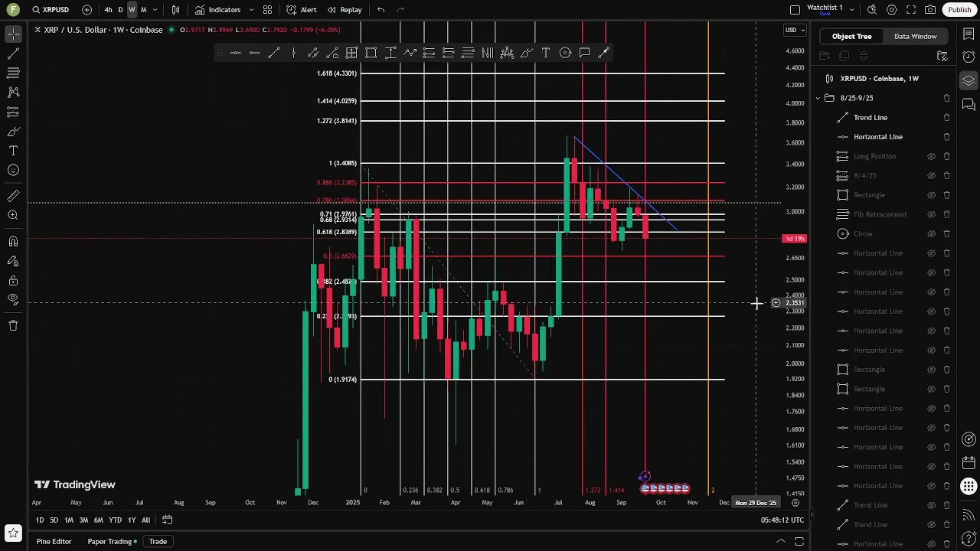Open manage layout drawings folder icon

(x=942, y=56)
